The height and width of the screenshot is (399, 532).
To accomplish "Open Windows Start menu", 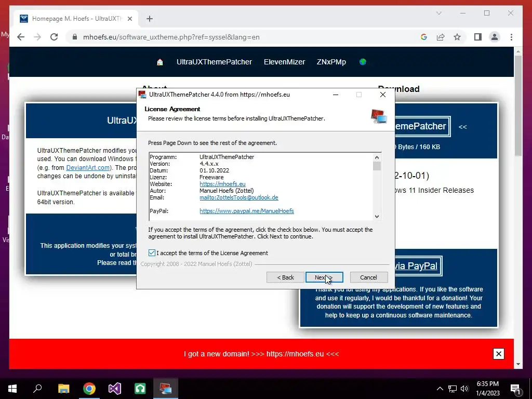I will tap(12, 389).
